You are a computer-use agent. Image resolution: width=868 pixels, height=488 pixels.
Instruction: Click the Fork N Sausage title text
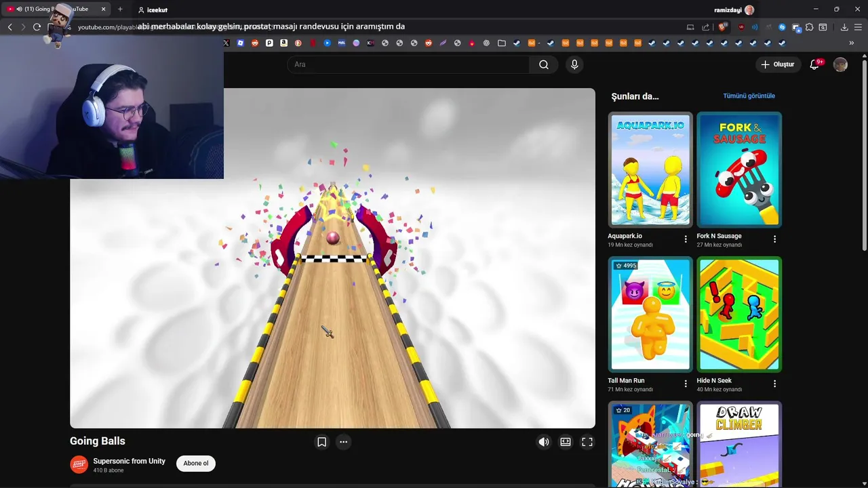point(719,236)
